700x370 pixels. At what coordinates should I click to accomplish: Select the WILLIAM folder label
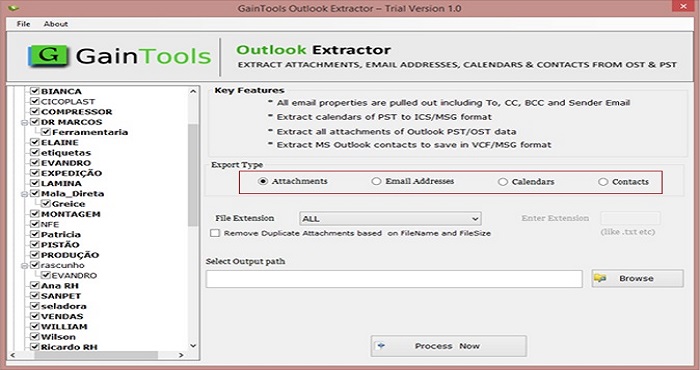64,327
